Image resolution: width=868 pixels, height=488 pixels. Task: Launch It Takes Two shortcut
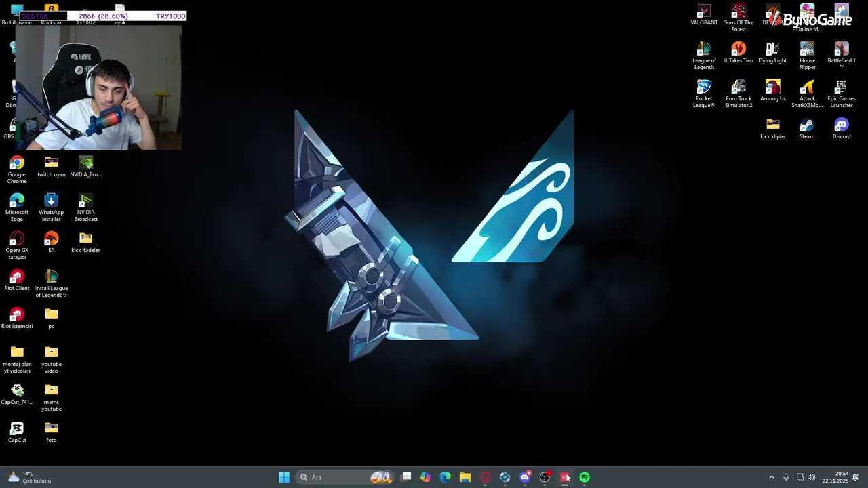coord(738,53)
